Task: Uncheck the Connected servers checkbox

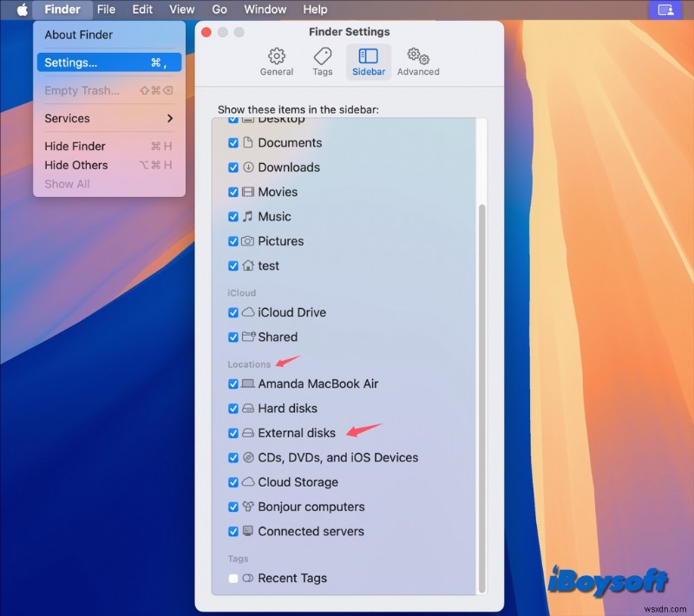Action: pyautogui.click(x=233, y=531)
